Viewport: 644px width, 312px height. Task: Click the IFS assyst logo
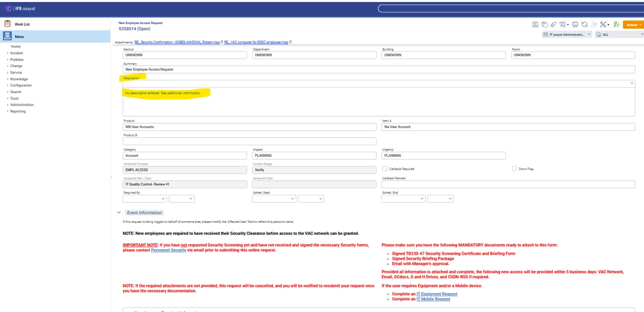20,9
